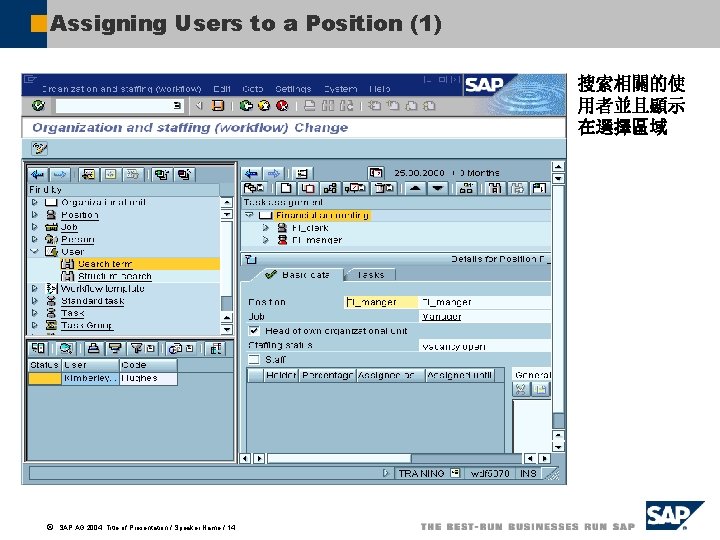Click the Structure search link
Image resolution: width=720 pixels, height=540 pixels.
coord(115,276)
